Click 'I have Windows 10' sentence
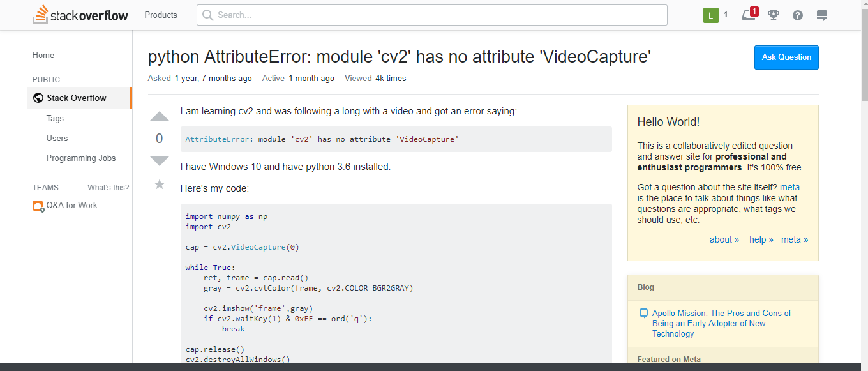 point(285,167)
